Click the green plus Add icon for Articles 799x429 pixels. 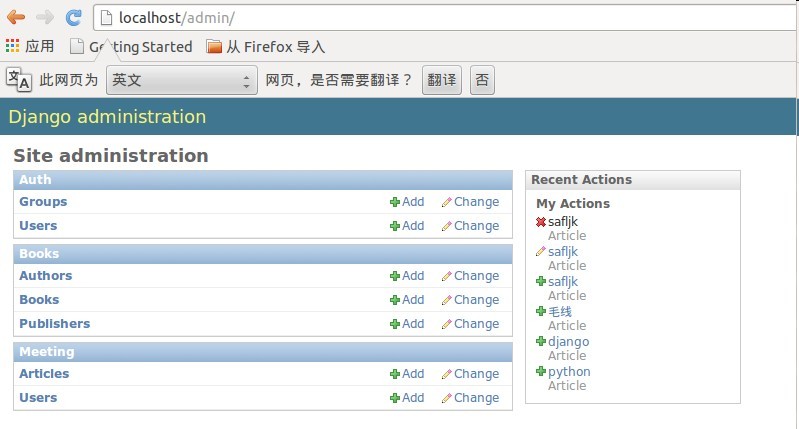[394, 374]
